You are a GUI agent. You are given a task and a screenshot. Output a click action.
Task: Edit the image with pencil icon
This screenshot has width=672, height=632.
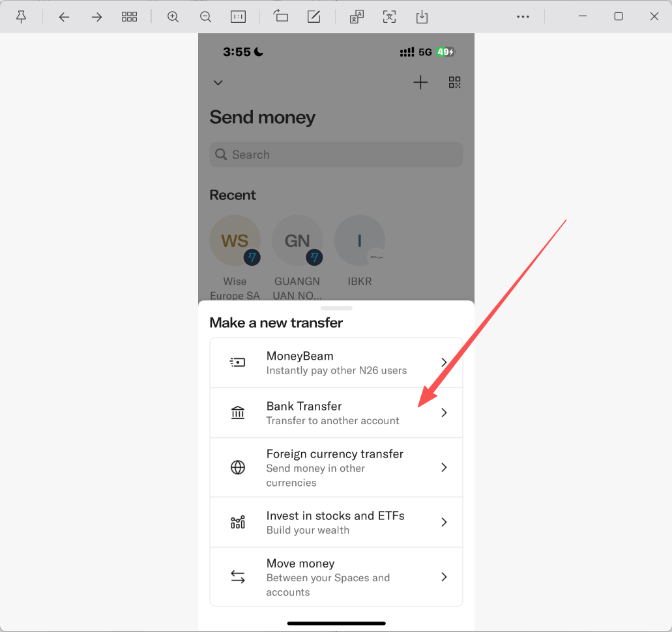[314, 17]
